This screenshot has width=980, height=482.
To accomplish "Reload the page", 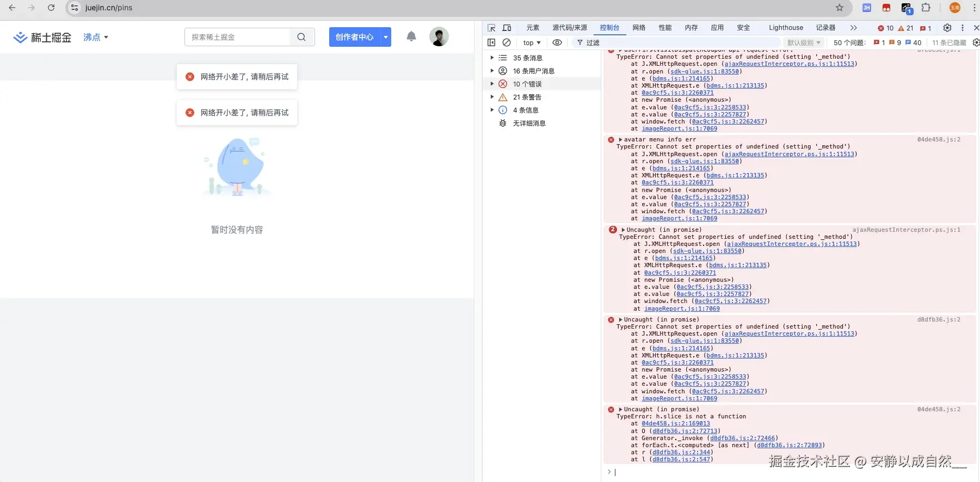I will coord(51,8).
